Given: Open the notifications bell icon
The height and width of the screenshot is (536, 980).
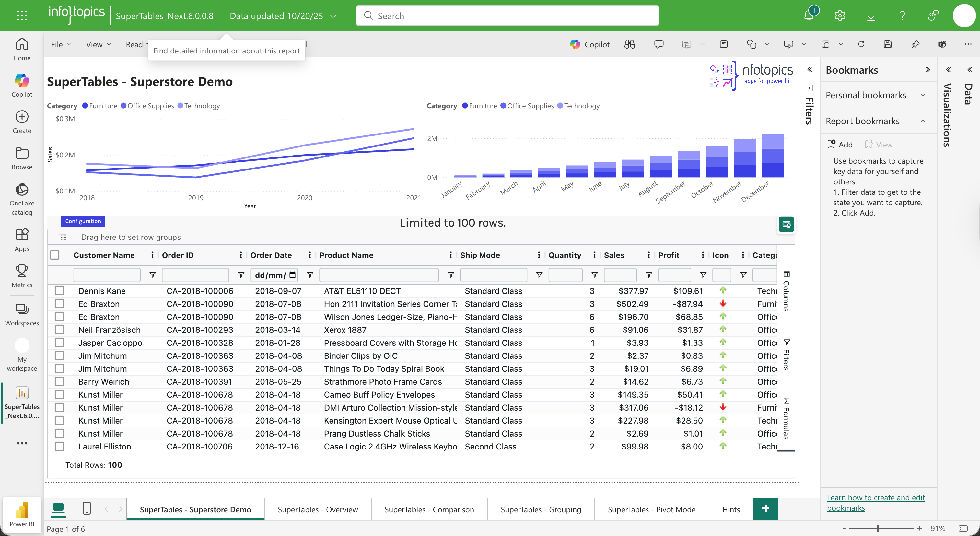Looking at the screenshot, I should coord(809,16).
